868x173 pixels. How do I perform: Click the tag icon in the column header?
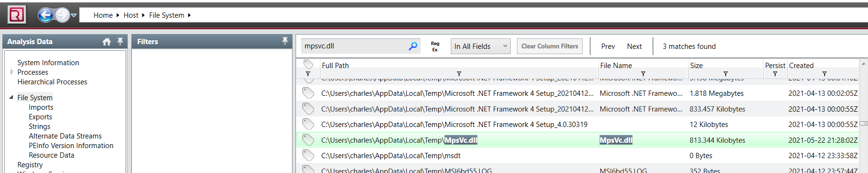[308, 65]
